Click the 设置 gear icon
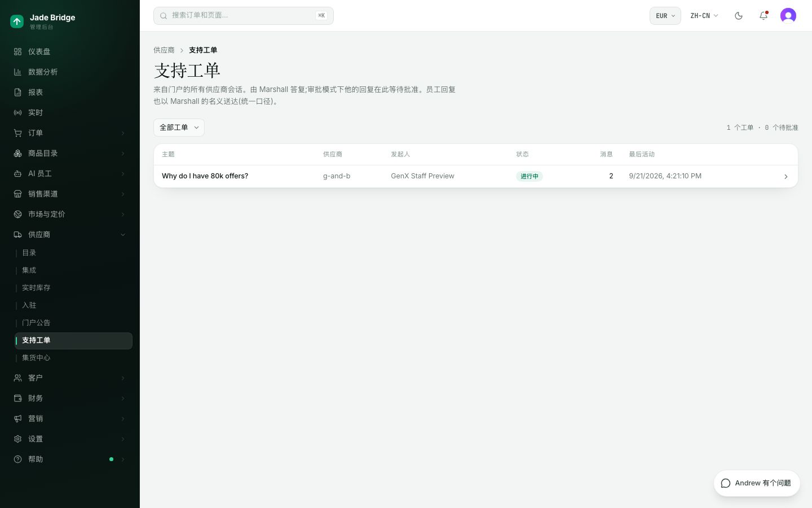Viewport: 812px width, 508px height. point(17,439)
